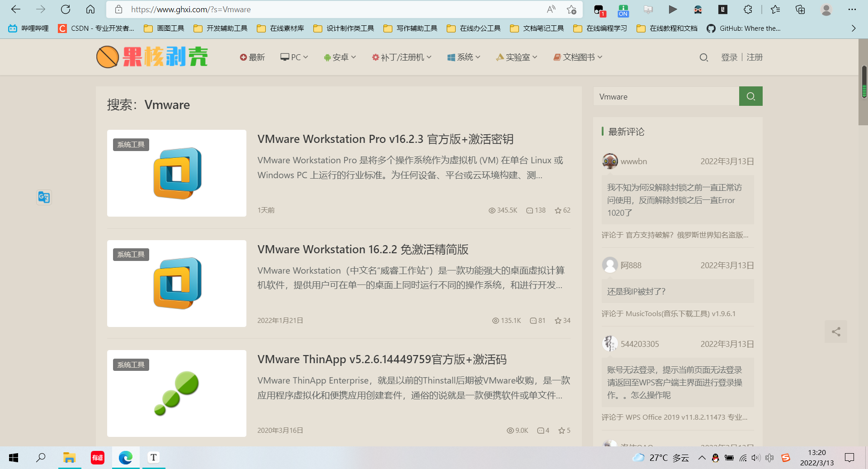
Task: Open VMware Workstation 16.2.2 免激活精简版 title
Action: 363,249
